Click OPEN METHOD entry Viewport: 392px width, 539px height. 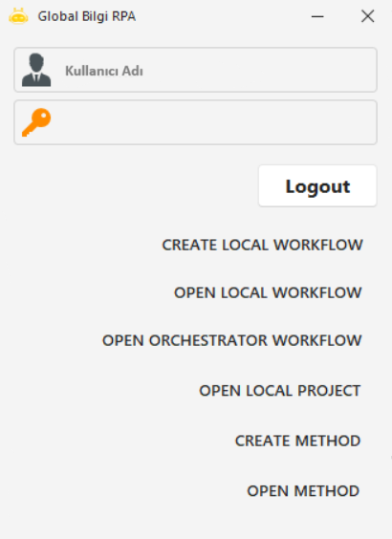[303, 491]
